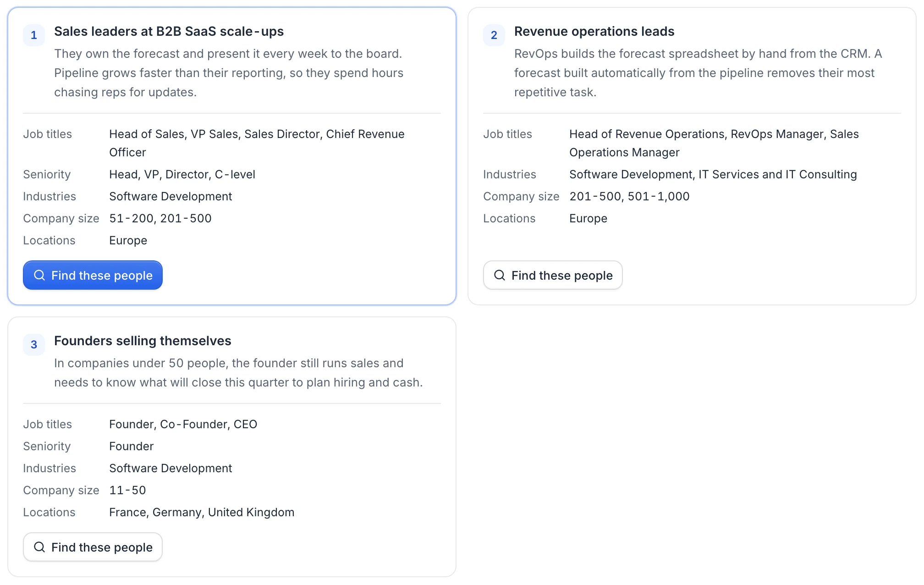This screenshot has width=924, height=585.
Task: Select number 2 badge on Revenue operations card
Action: [x=494, y=35]
